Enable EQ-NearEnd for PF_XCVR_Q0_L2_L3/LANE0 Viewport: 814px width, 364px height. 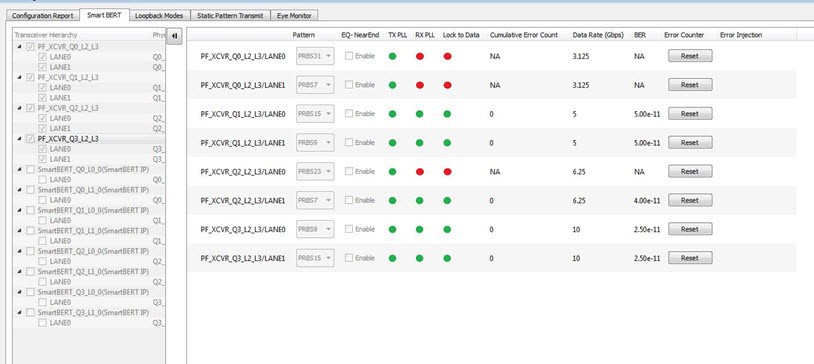point(349,56)
